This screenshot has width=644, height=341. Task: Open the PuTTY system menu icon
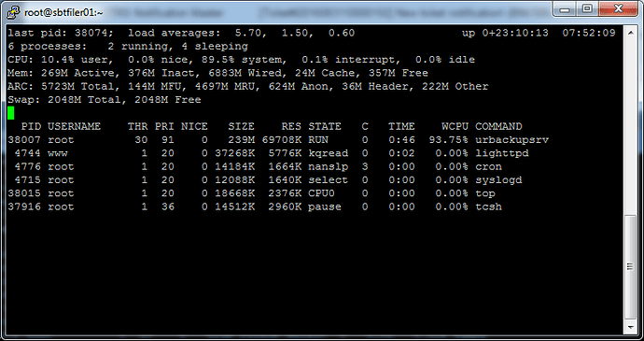pyautogui.click(x=13, y=12)
